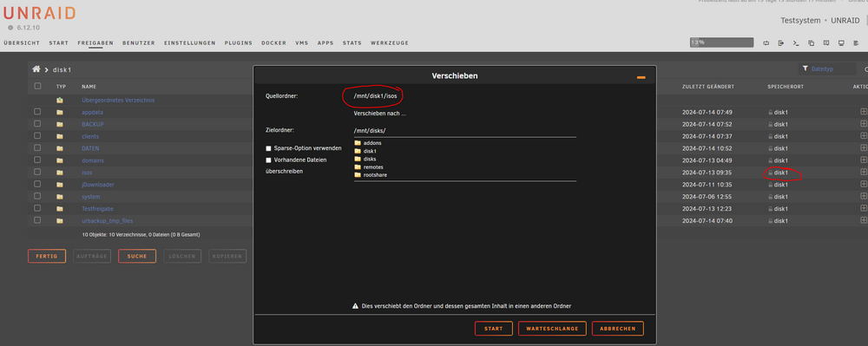Click the Dateityp filter field
The height and width of the screenshot is (346, 868).
click(827, 69)
